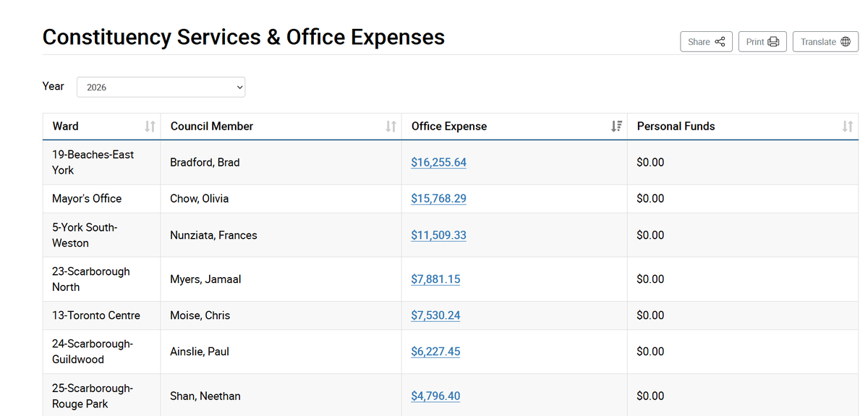Toggle Office Expense descending sort icon
This screenshot has width=868, height=416.
tap(616, 126)
